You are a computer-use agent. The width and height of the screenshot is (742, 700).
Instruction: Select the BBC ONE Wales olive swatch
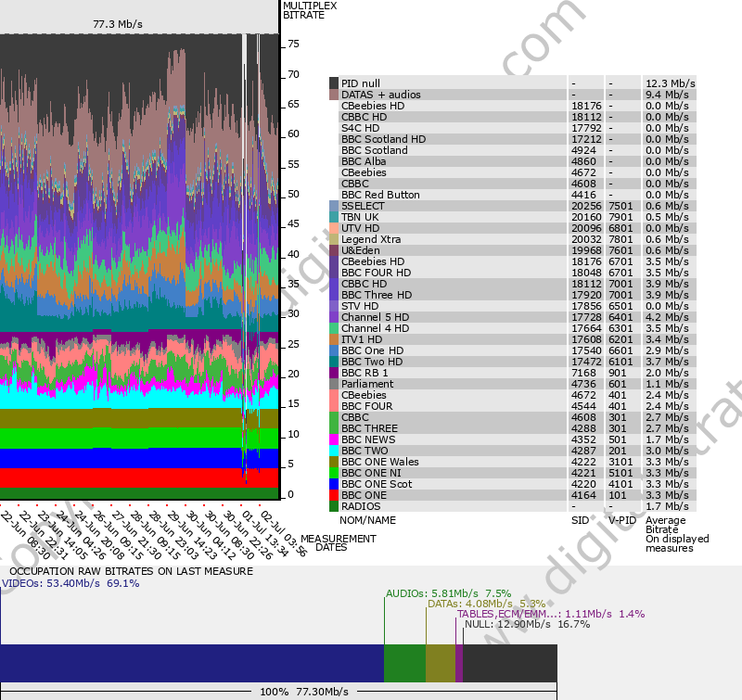pyautogui.click(x=334, y=462)
